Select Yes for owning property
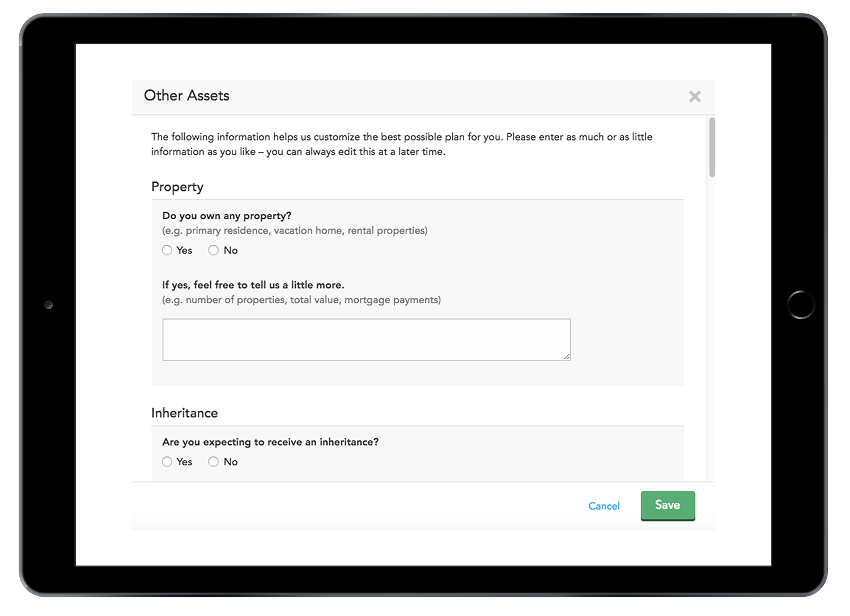 167,250
